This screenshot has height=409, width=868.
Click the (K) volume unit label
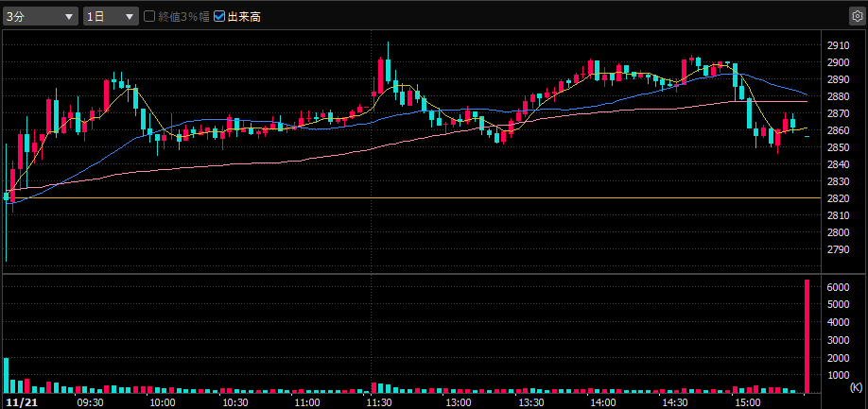coord(855,389)
